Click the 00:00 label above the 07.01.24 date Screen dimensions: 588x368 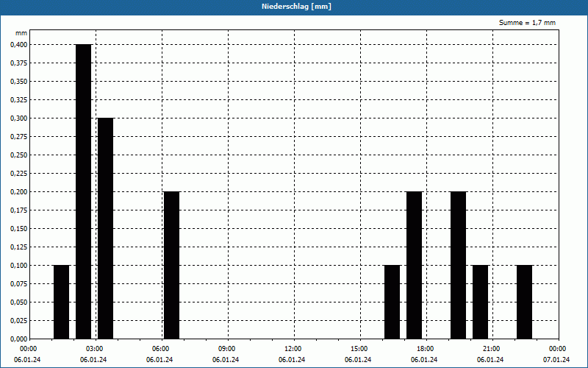[x=558, y=349]
